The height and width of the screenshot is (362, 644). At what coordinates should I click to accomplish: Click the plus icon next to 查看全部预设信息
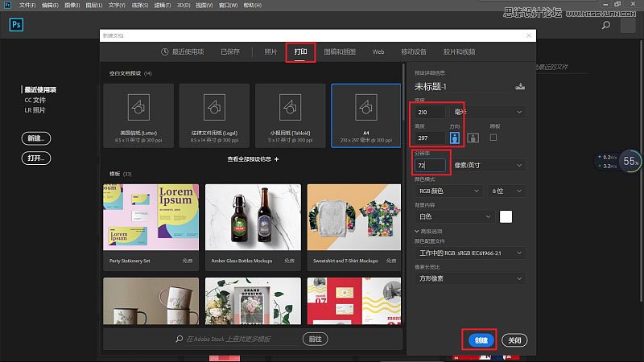pos(276,159)
